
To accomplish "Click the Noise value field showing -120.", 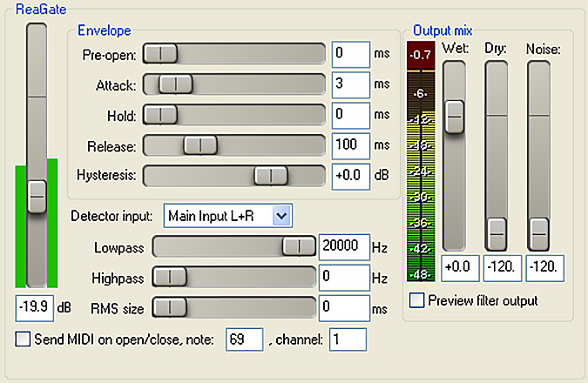I will pos(544,268).
